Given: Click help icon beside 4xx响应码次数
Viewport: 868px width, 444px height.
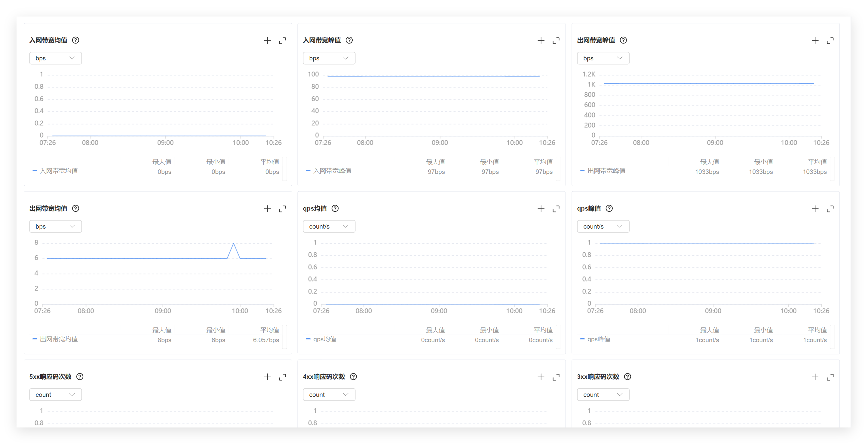Looking at the screenshot, I should tap(353, 377).
